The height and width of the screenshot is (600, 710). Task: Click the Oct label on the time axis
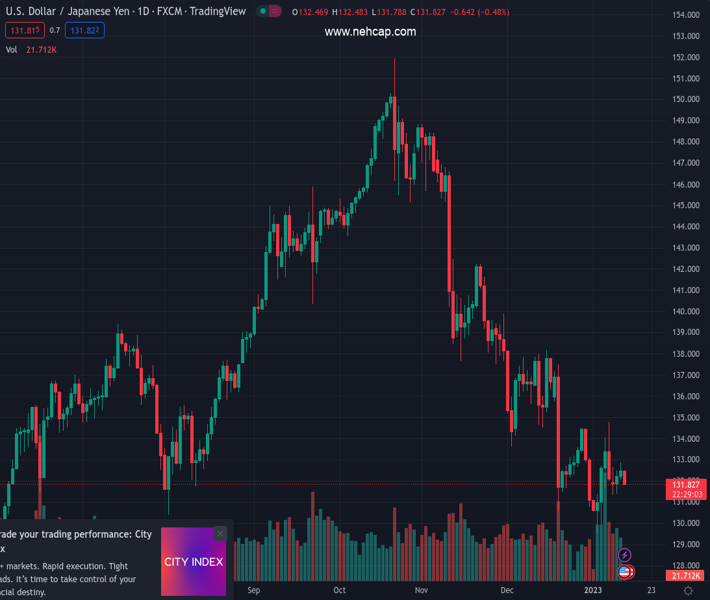pyautogui.click(x=339, y=590)
